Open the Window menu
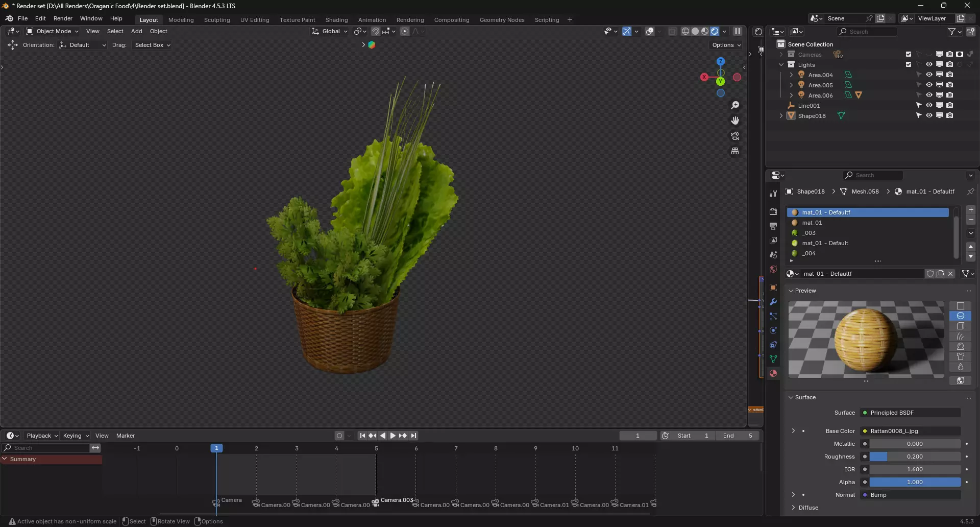The height and width of the screenshot is (527, 980). pos(91,18)
